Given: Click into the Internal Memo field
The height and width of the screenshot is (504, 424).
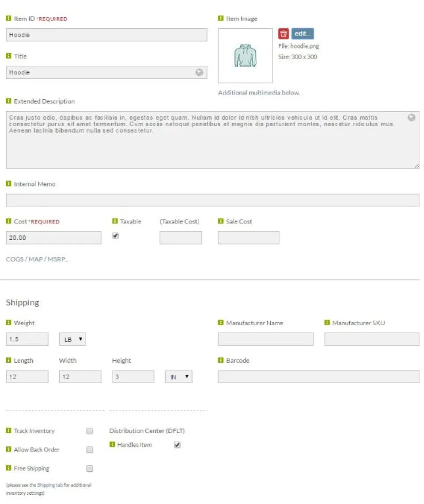Looking at the screenshot, I should [x=212, y=200].
